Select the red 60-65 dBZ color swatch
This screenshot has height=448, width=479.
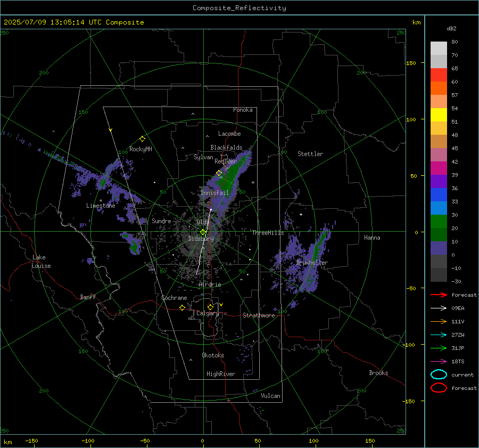click(439, 75)
